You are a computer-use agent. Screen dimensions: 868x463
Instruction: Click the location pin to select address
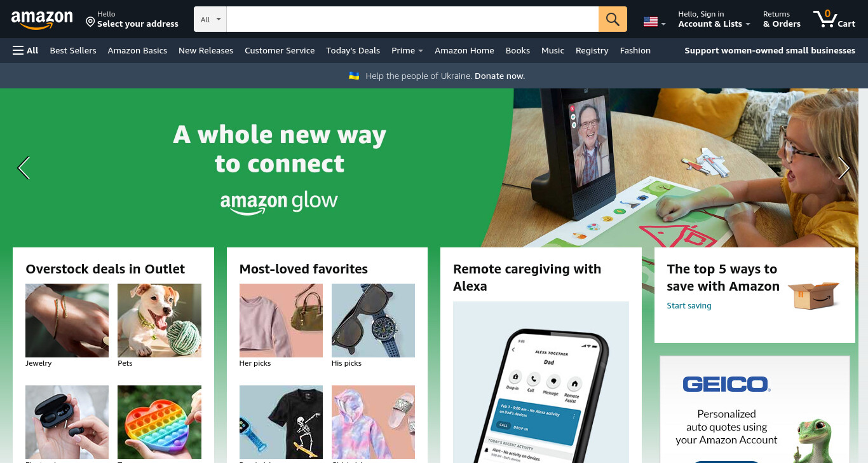coord(90,22)
